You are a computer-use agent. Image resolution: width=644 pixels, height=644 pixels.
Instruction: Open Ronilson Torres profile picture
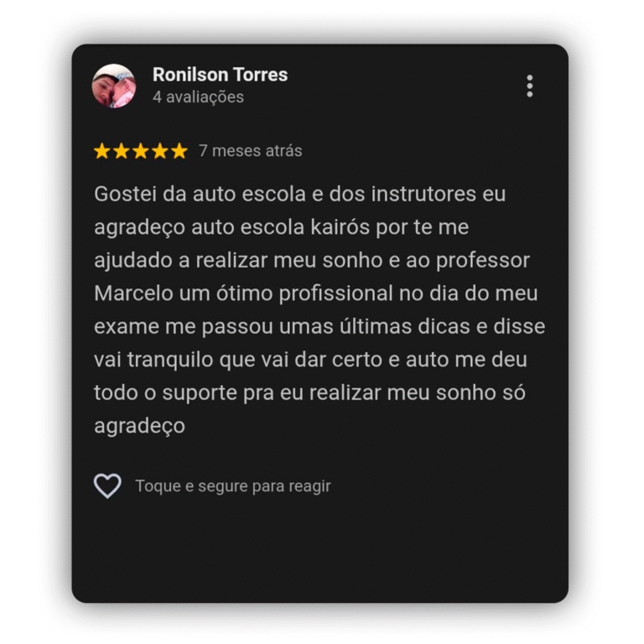[x=114, y=86]
